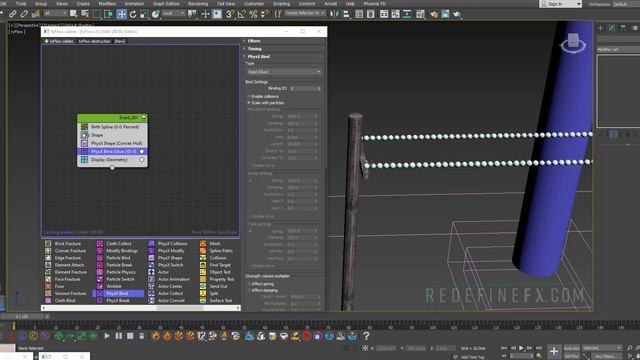The image size is (640, 360).
Task: Pick the Surface Test operator
Action: pyautogui.click(x=216, y=300)
